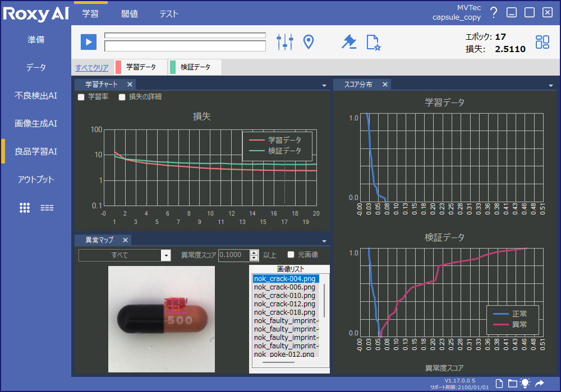The height and width of the screenshot is (392, 561).
Task: Open the layout grid icon near エポック display
Action: [x=541, y=41]
